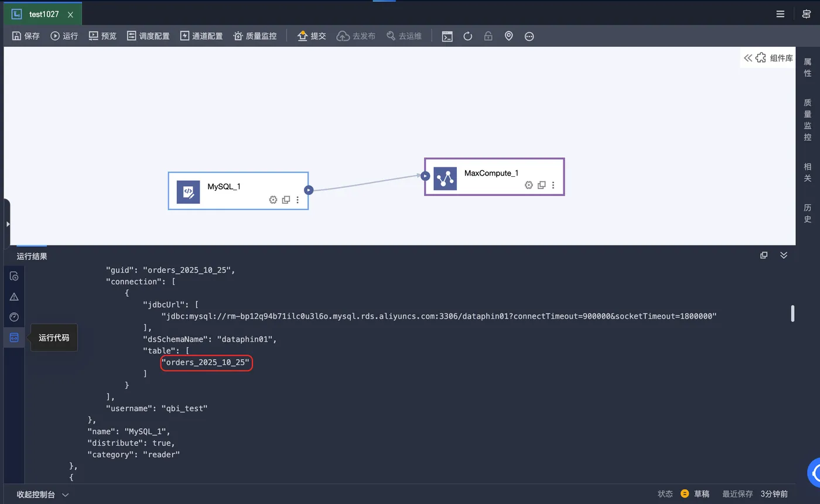The image size is (820, 504).
Task: Click the "distribute": true line
Action: 131,443
